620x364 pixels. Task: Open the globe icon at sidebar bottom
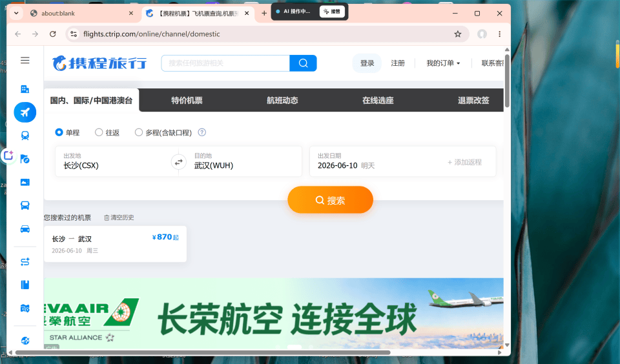click(25, 340)
